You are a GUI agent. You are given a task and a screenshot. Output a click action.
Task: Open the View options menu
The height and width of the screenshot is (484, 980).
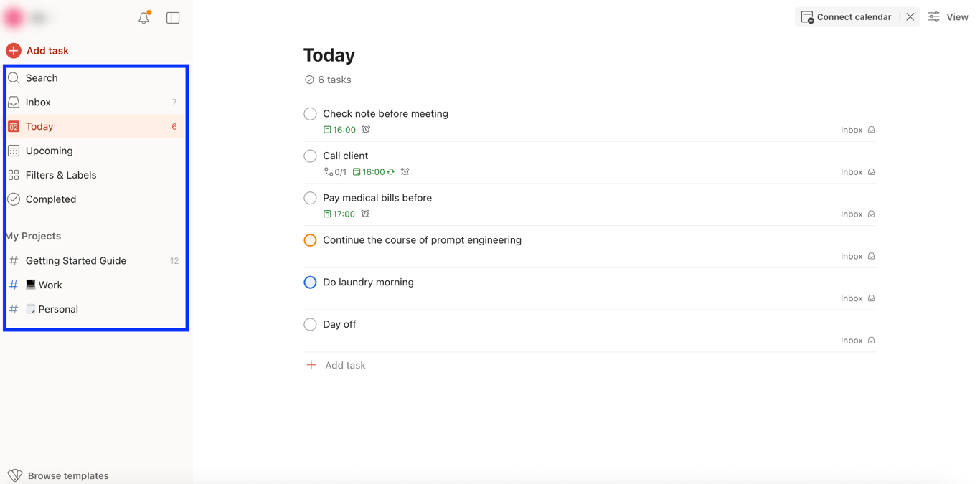(x=948, y=17)
